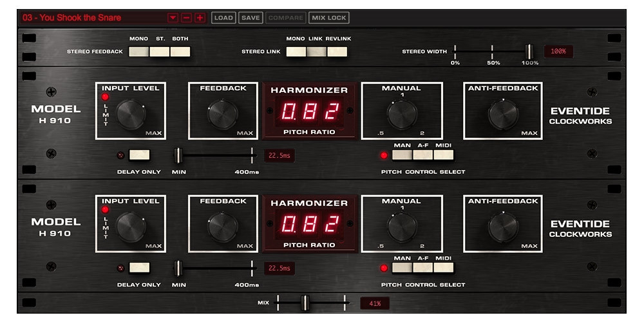Select upper unit MAN pitch control button
The width and height of the screenshot is (644, 322).
(x=402, y=155)
